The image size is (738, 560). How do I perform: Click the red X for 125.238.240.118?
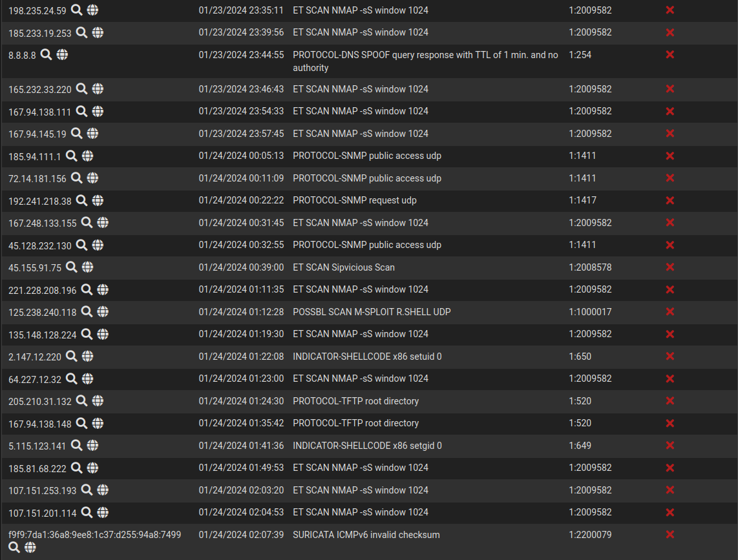point(670,311)
